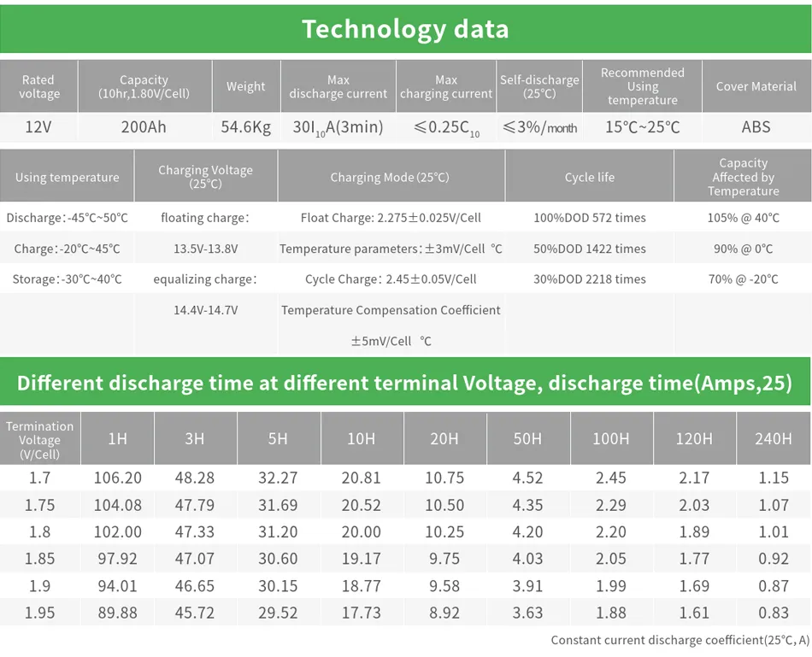Select the ABS cover material value
The width and height of the screenshot is (812, 657).
756,127
